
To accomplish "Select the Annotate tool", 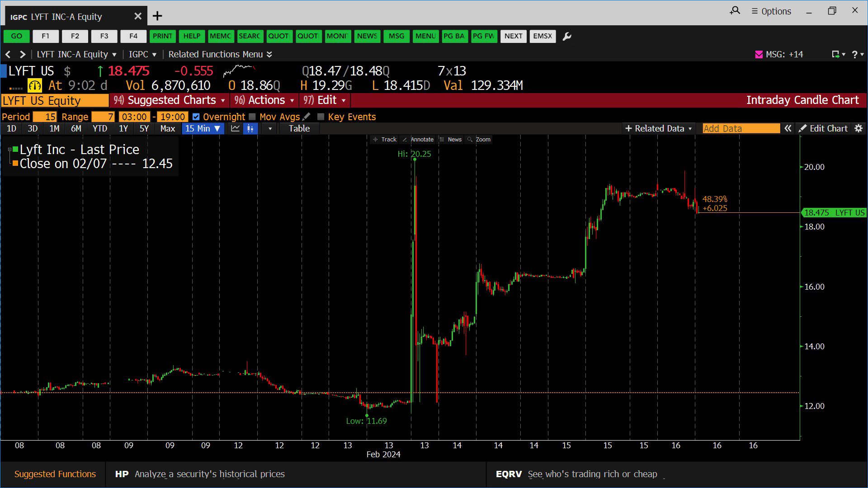I will tap(418, 140).
